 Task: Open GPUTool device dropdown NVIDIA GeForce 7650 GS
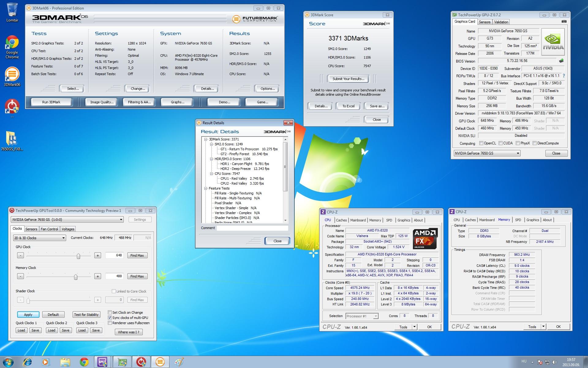[67, 220]
